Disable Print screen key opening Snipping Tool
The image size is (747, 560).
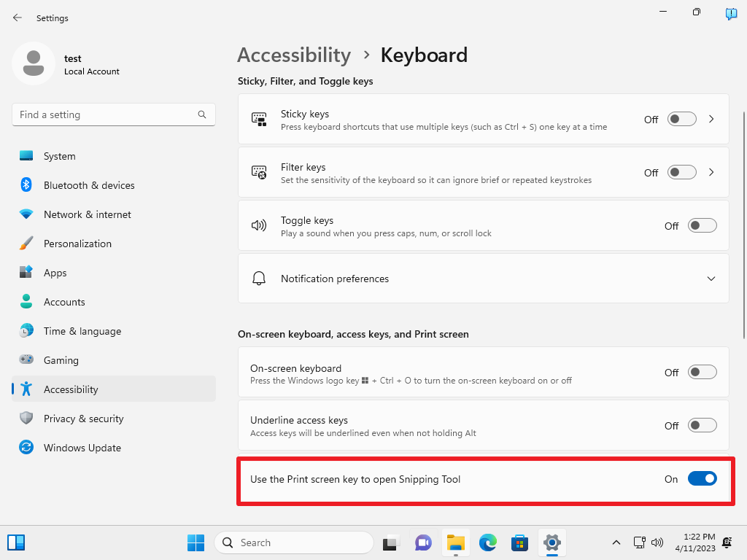(702, 478)
